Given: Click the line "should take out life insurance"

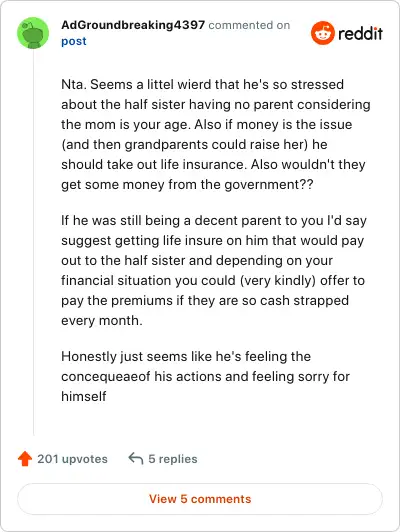Looking at the screenshot, I should point(153,165).
